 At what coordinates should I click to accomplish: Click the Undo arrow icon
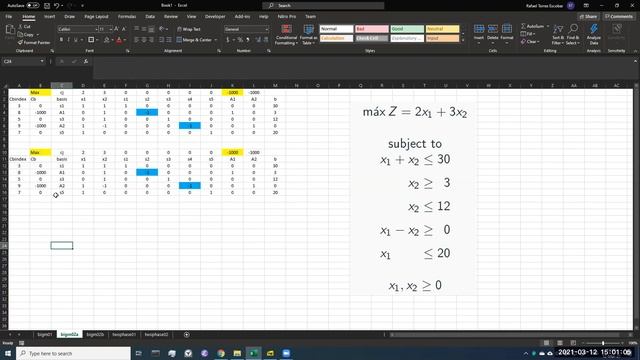tap(56, 6)
